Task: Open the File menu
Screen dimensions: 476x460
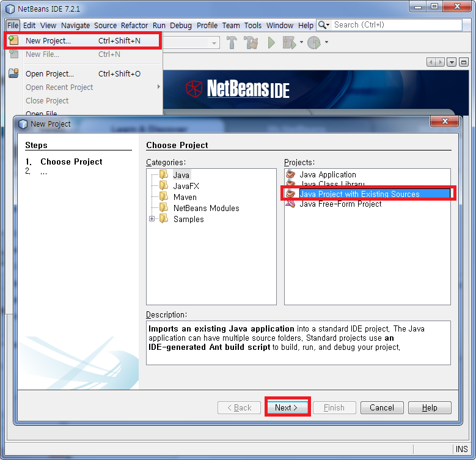Action: 13,25
